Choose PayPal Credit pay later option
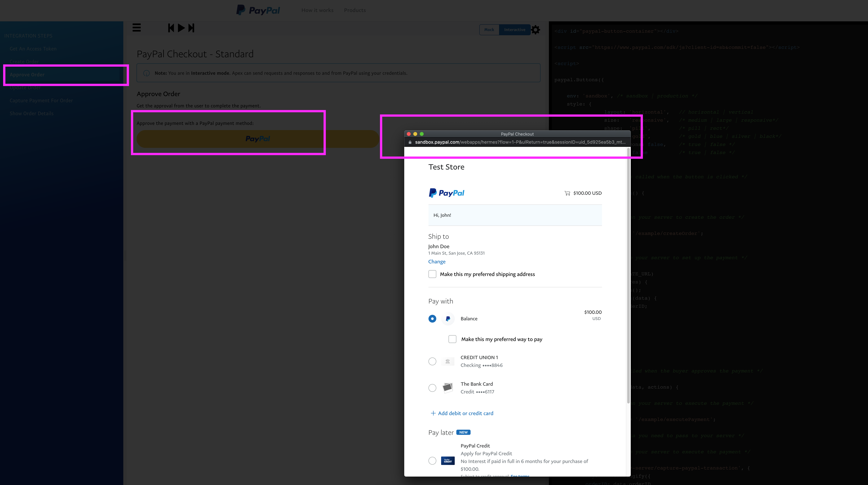The width and height of the screenshot is (868, 485). pos(432,460)
